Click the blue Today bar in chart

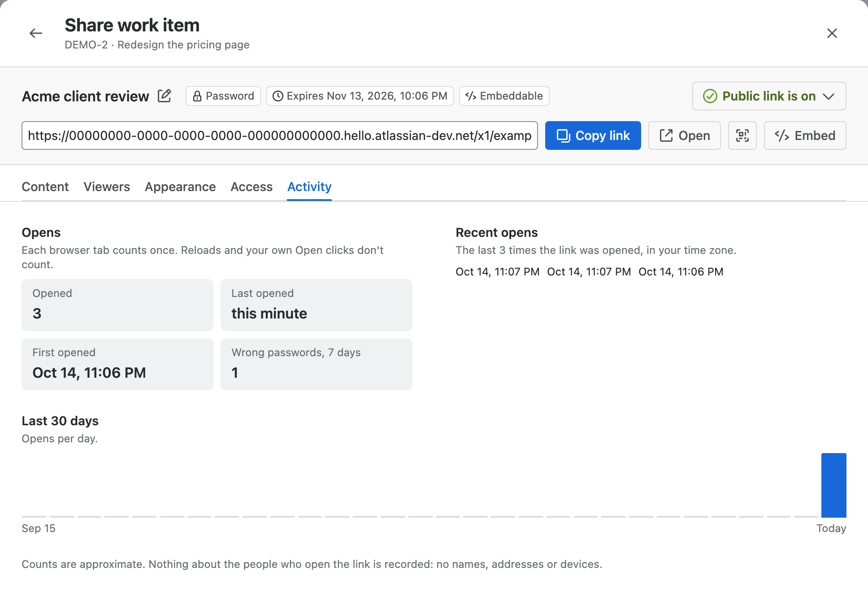[834, 485]
